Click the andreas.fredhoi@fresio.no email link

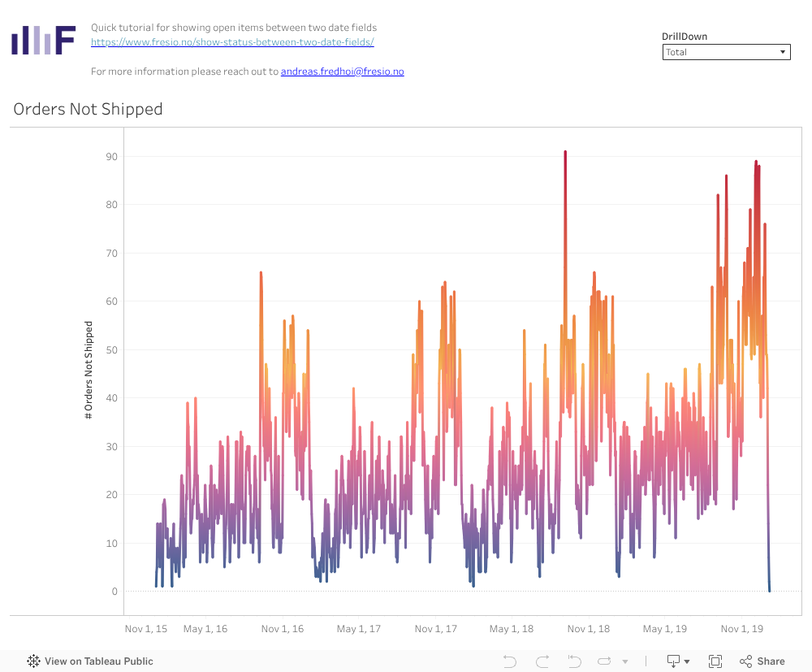point(342,72)
